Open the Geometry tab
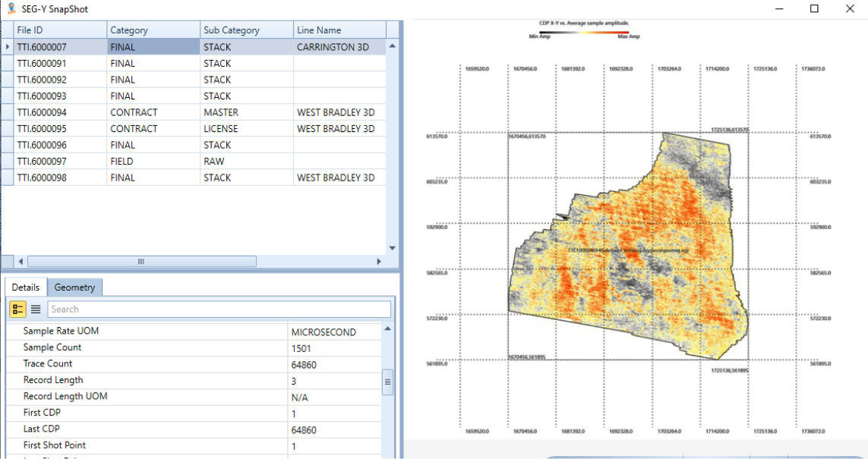Screen dimensions: 868x459 (74, 288)
